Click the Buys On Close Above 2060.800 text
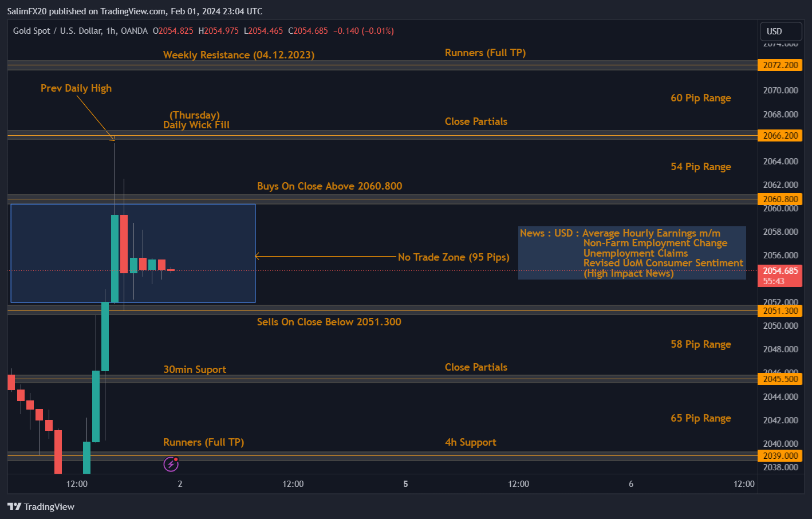812x519 pixels. pyautogui.click(x=329, y=186)
